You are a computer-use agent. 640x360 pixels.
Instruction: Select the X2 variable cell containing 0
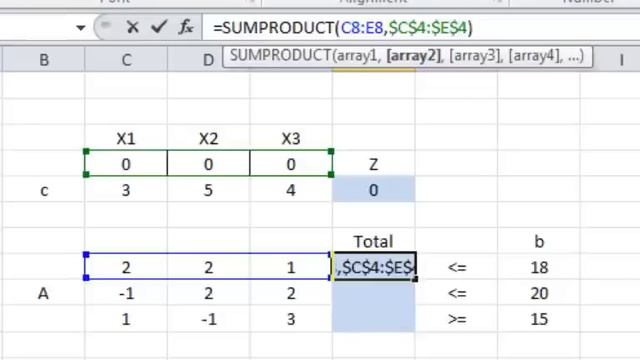coord(208,164)
